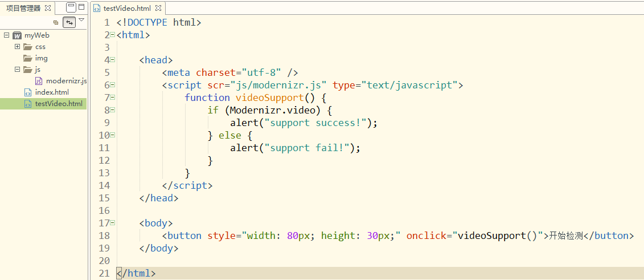This screenshot has height=280, width=644.
Task: Close the 项目管理器 panel tab
Action: pyautogui.click(x=48, y=8)
